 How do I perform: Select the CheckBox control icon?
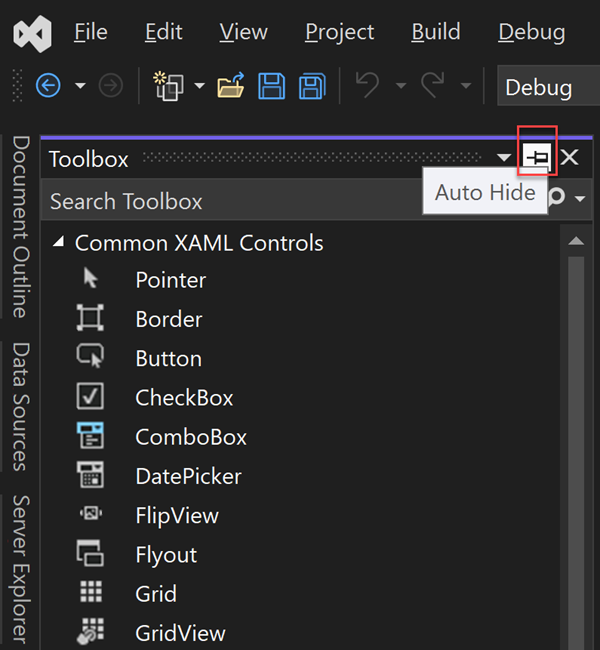tap(90, 396)
